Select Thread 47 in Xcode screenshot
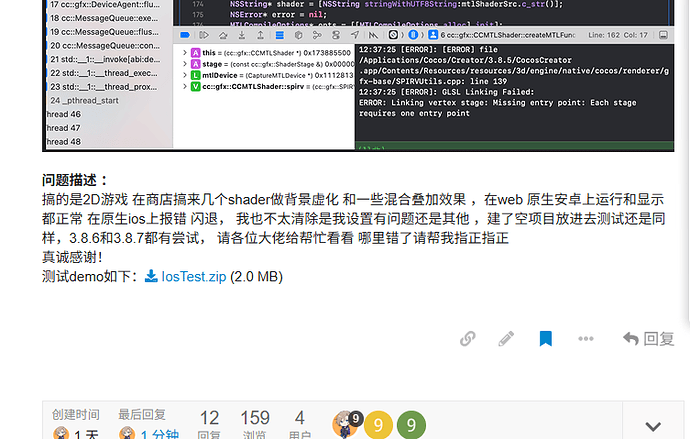This screenshot has width=690, height=439. tap(64, 128)
